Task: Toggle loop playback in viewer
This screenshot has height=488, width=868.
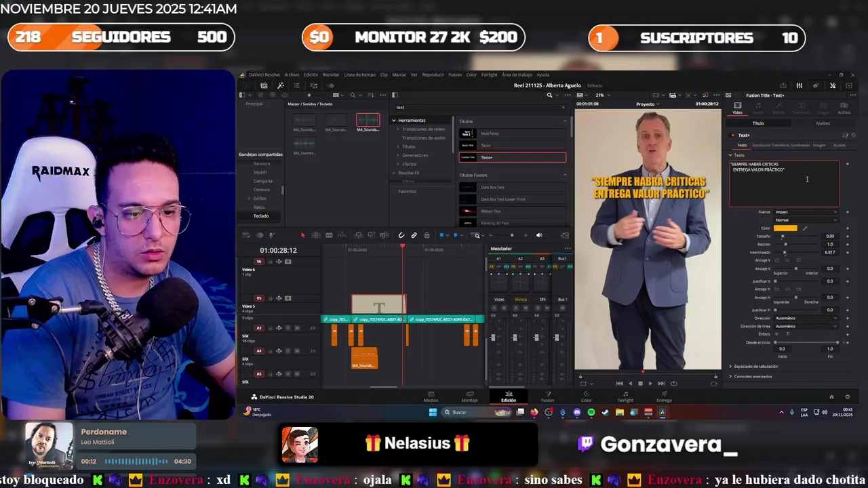Action: point(673,384)
